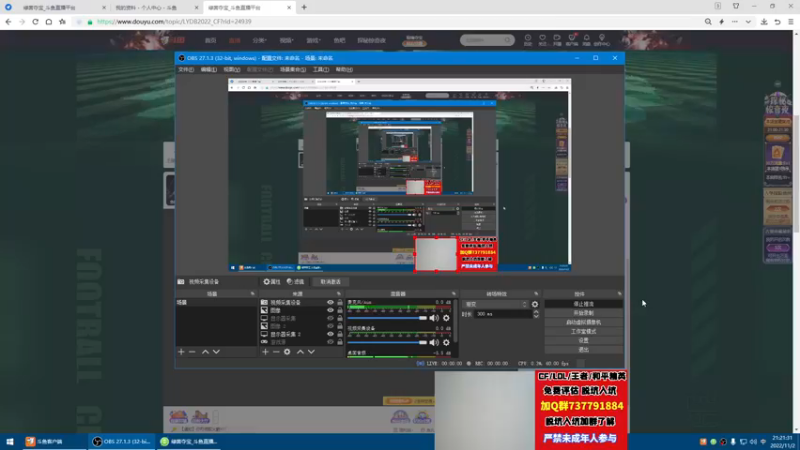Open the OBS Help menu
The width and height of the screenshot is (800, 450).
[x=344, y=69]
